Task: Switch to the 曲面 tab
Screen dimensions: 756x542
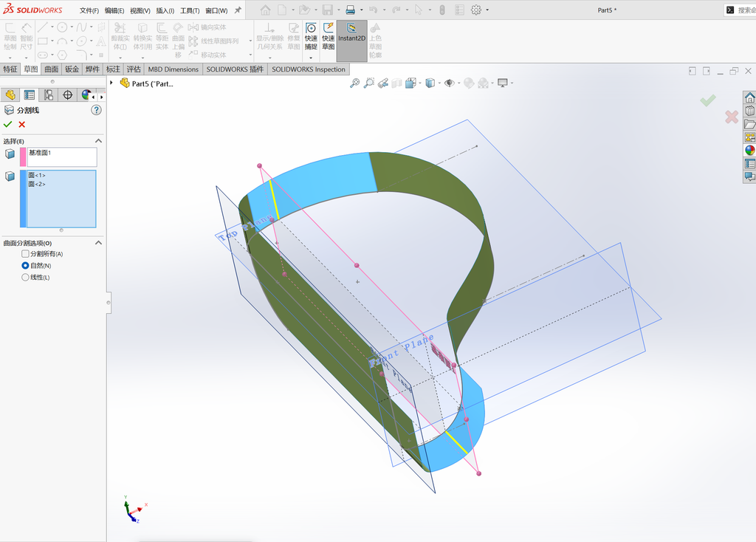Action: click(52, 69)
